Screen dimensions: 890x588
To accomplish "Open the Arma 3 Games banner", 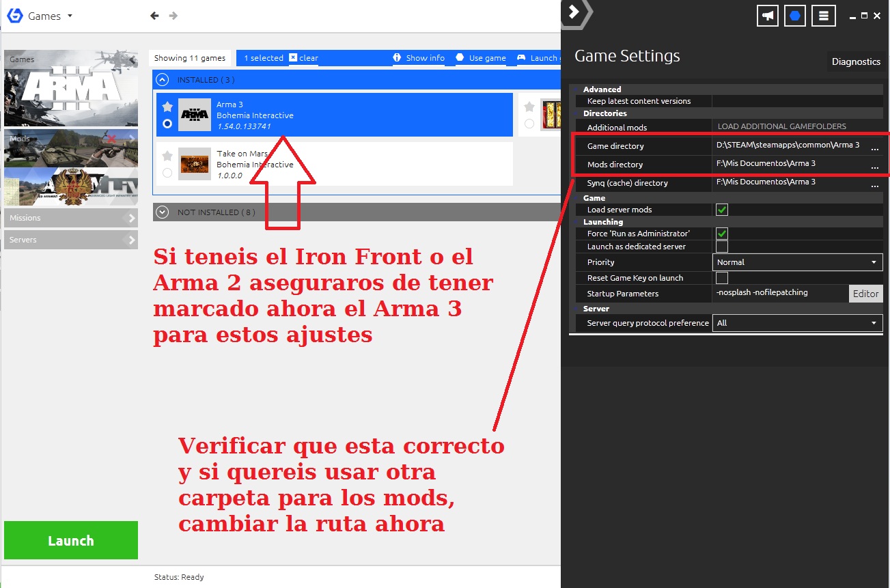I will coord(71,88).
